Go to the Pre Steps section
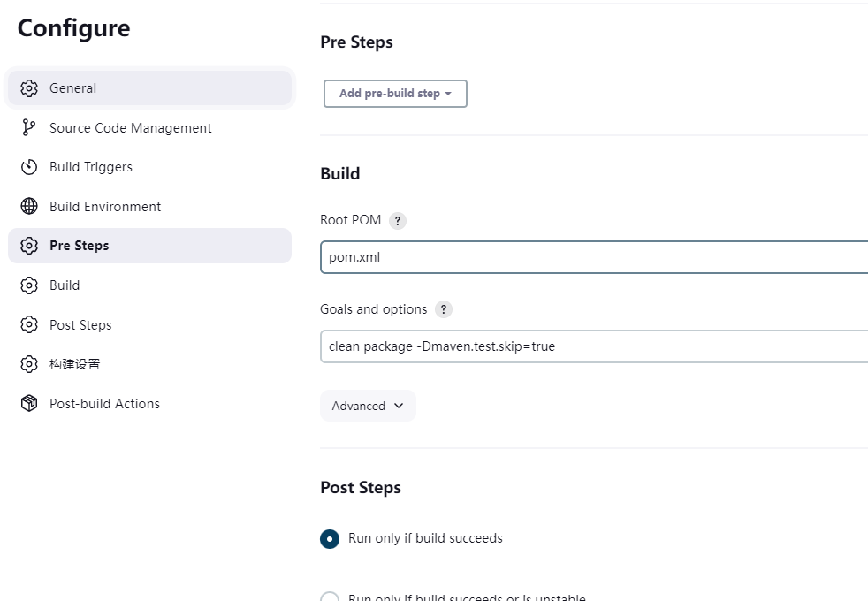Screen dimensions: 868x601 click(80, 246)
